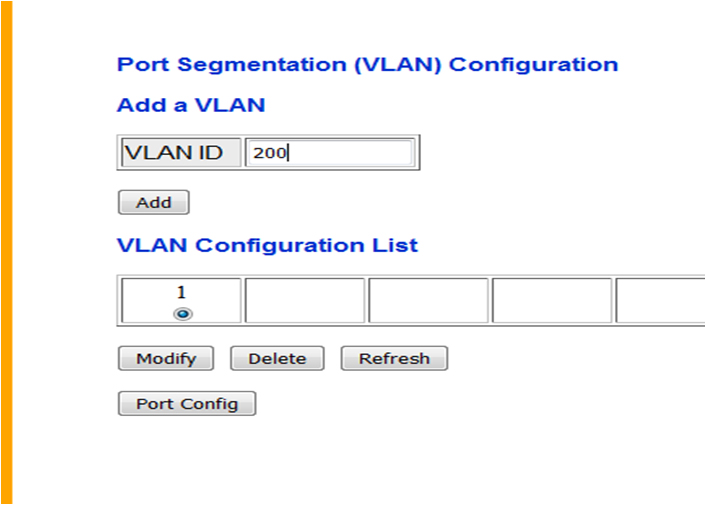Select the second empty VLAN list cell

(x=305, y=301)
